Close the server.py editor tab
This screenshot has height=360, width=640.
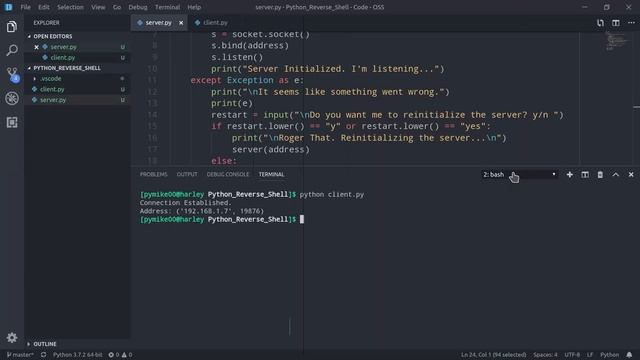pos(181,23)
